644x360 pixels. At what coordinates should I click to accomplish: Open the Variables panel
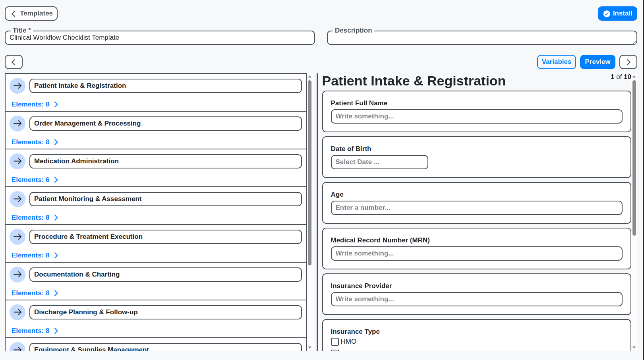tap(556, 62)
